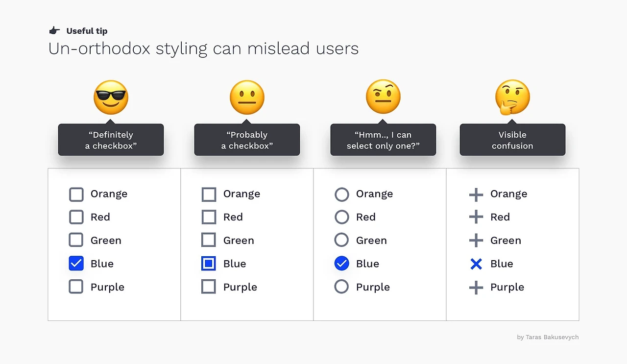This screenshot has height=364, width=627.
Task: Deselect the filled-square Blue checkbox
Action: [x=209, y=264]
